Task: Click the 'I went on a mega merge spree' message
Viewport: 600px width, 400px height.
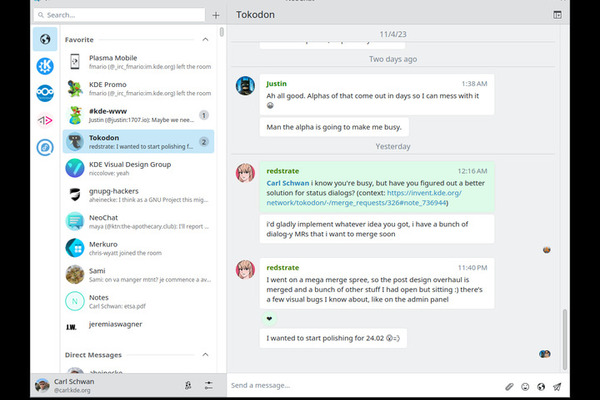Action: point(377,283)
